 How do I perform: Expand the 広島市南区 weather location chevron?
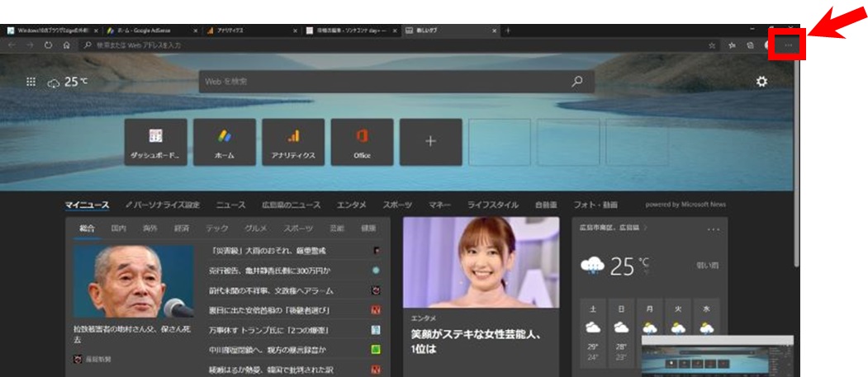(646, 227)
